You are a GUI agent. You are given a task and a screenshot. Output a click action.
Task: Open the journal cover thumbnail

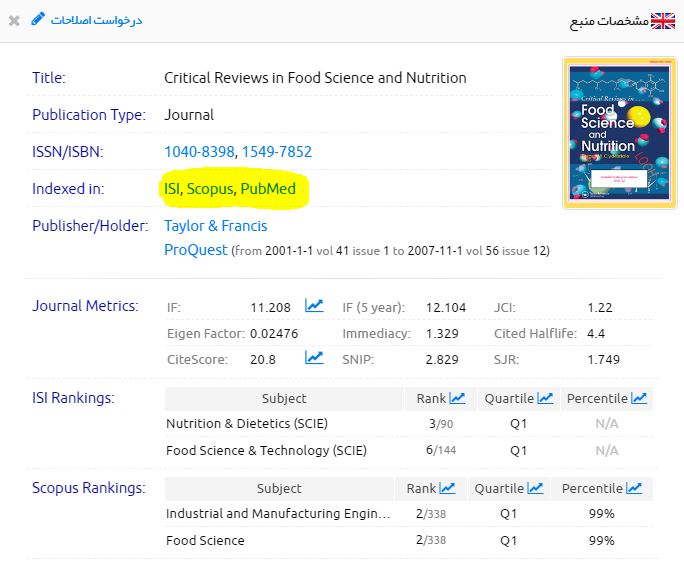[x=606, y=133]
